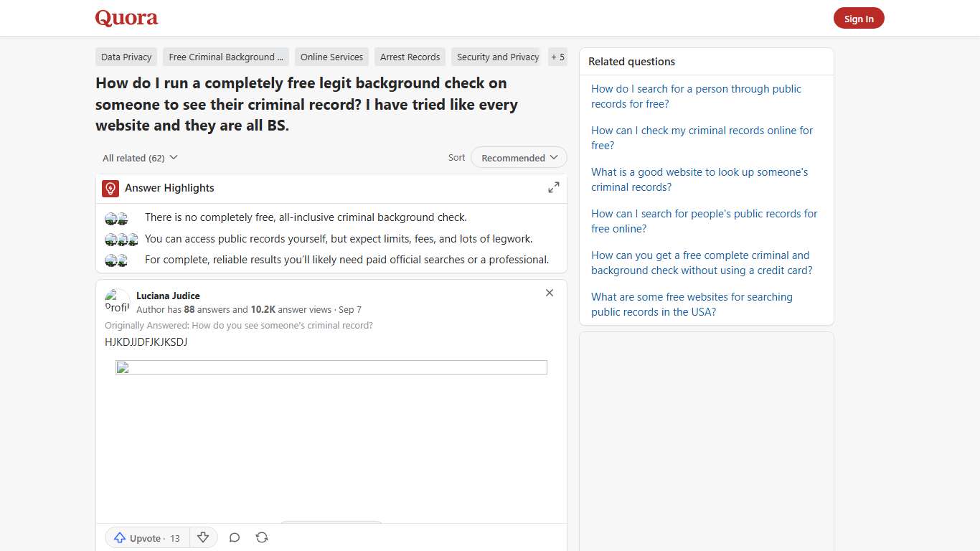This screenshot has width=980, height=551.
Task: Click the Security and Privacy tag
Action: pos(496,57)
